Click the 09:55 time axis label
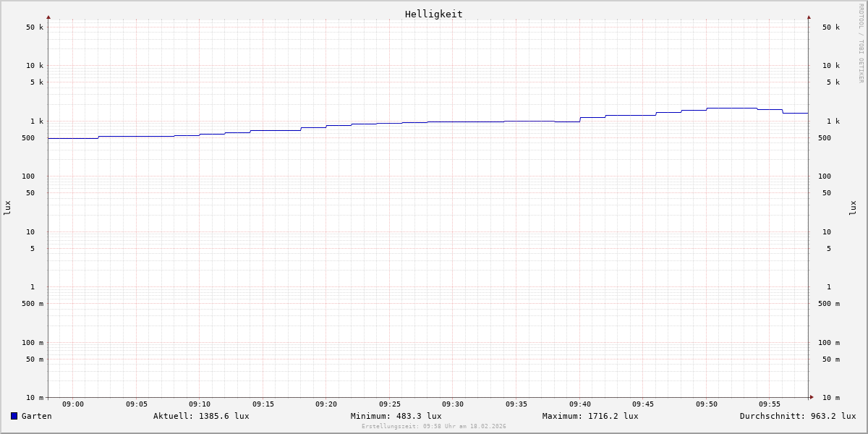 pyautogui.click(x=770, y=404)
